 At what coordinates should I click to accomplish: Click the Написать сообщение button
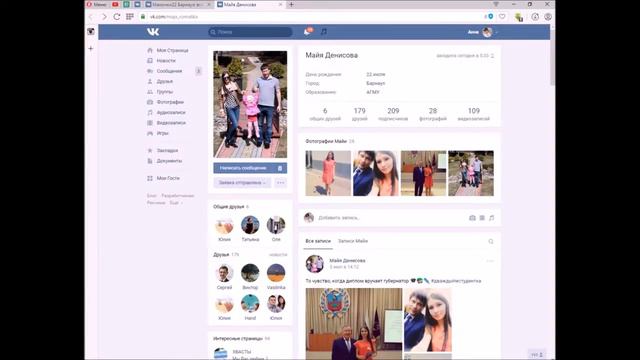[250, 168]
